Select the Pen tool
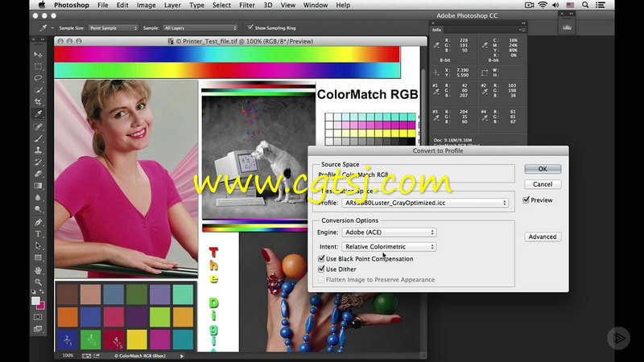Viewport: 644px width, 362px height. click(x=38, y=222)
